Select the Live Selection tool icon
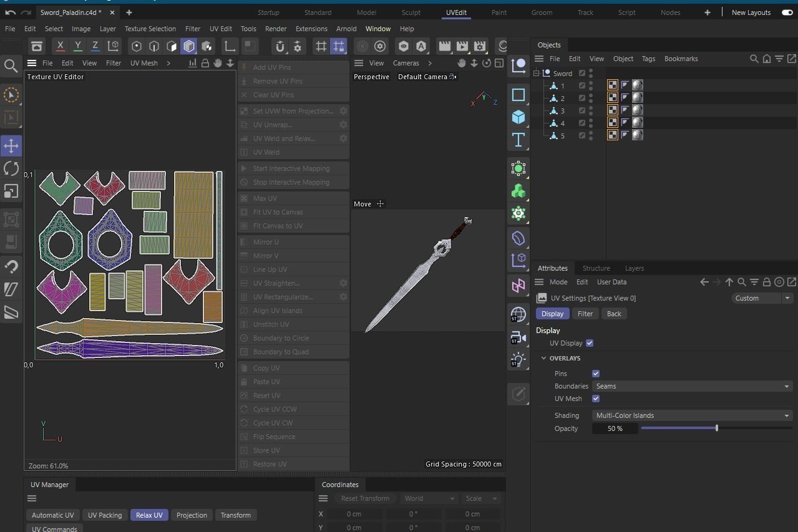 click(11, 95)
